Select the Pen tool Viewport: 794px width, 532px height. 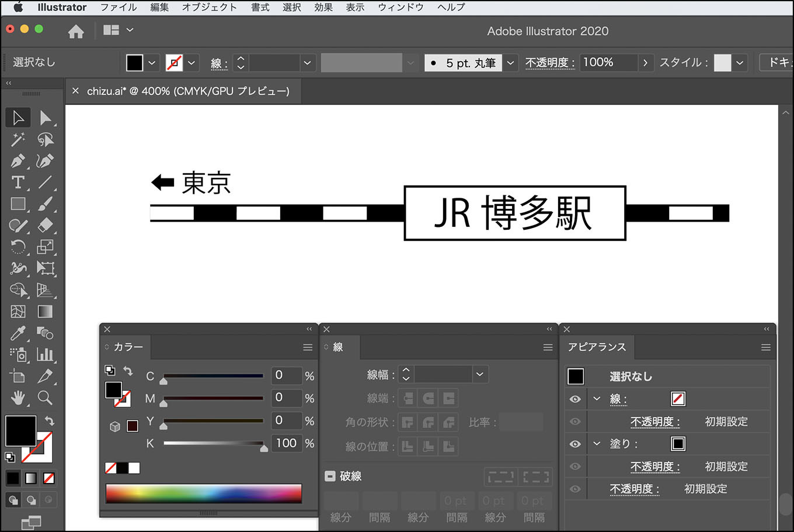click(18, 161)
